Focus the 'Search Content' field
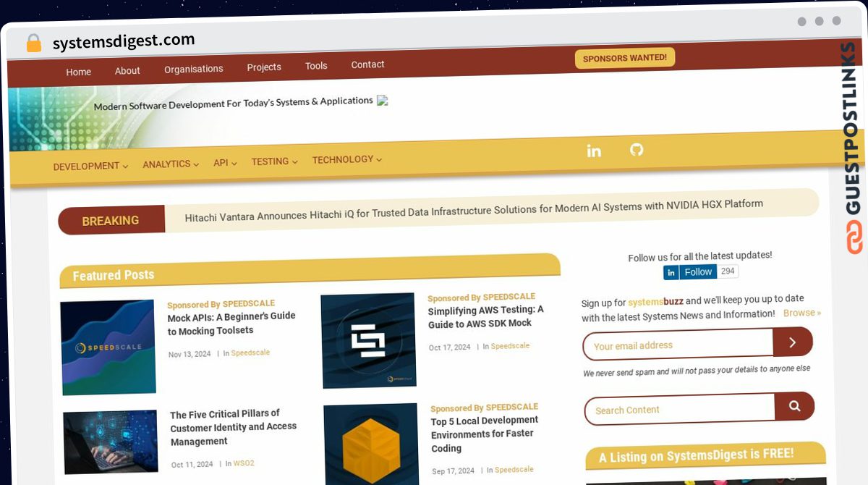 coord(679,409)
